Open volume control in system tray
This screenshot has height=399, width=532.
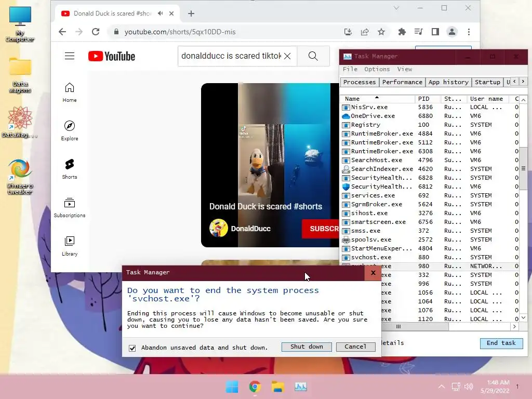469,387
